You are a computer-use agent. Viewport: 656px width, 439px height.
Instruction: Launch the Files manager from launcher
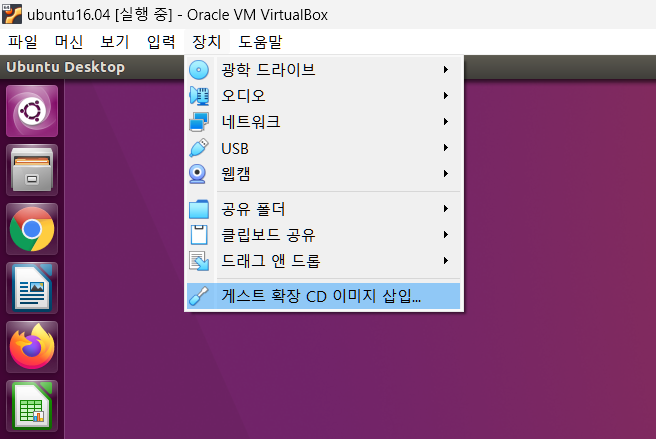point(32,170)
